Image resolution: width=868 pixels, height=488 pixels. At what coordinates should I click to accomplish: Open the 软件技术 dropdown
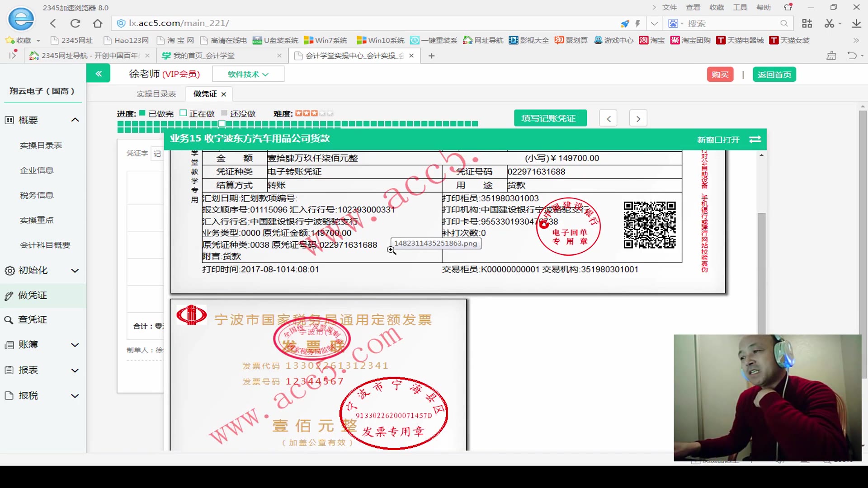point(248,74)
